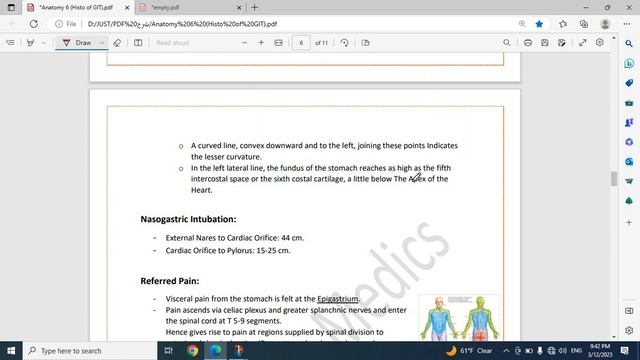The image size is (640, 360).
Task: Save the PDF as a copy
Action: point(562,42)
